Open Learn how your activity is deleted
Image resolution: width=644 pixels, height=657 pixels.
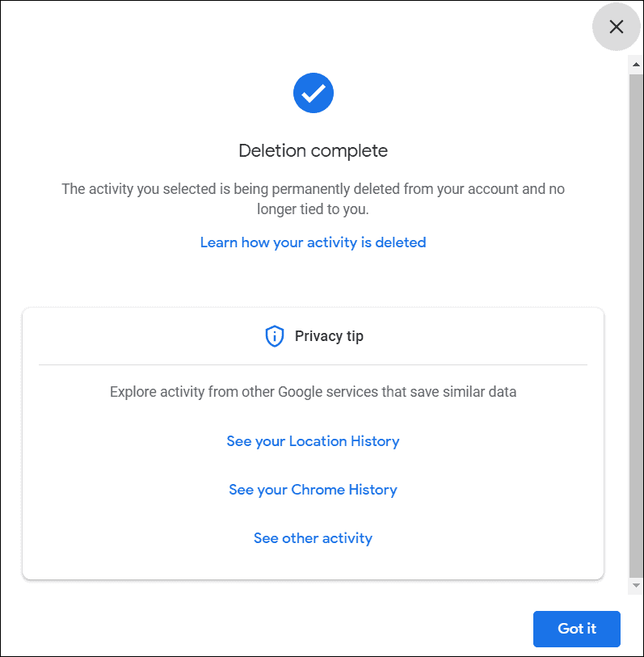coord(313,242)
